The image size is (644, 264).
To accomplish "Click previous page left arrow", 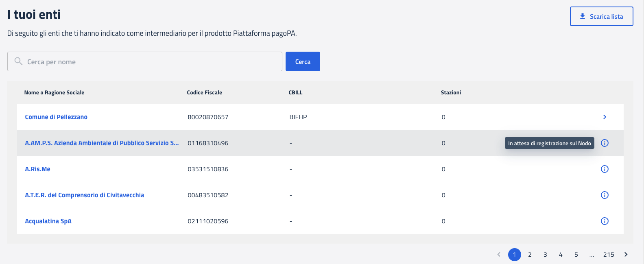I will pos(499,254).
